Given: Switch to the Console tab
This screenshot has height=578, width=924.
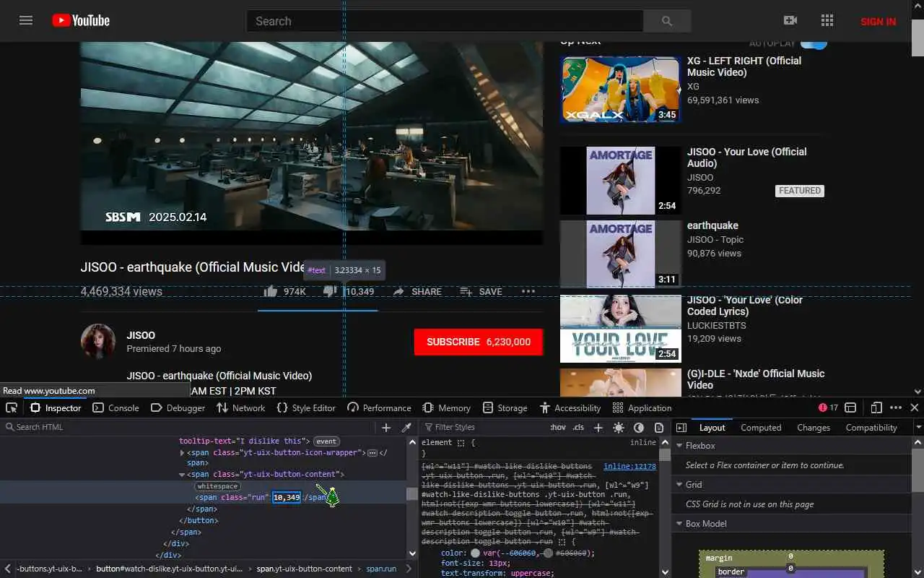Looking at the screenshot, I should pos(115,408).
